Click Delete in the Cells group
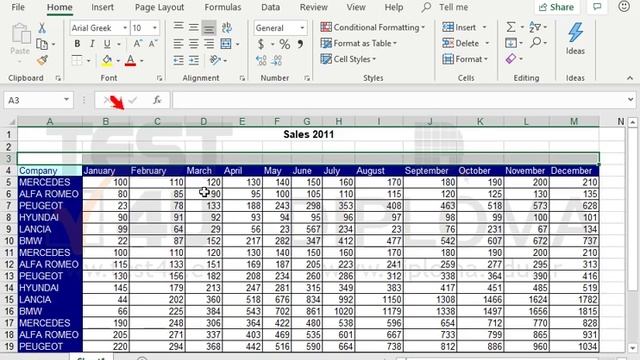Screen dimensions: 640x360 tap(466, 43)
